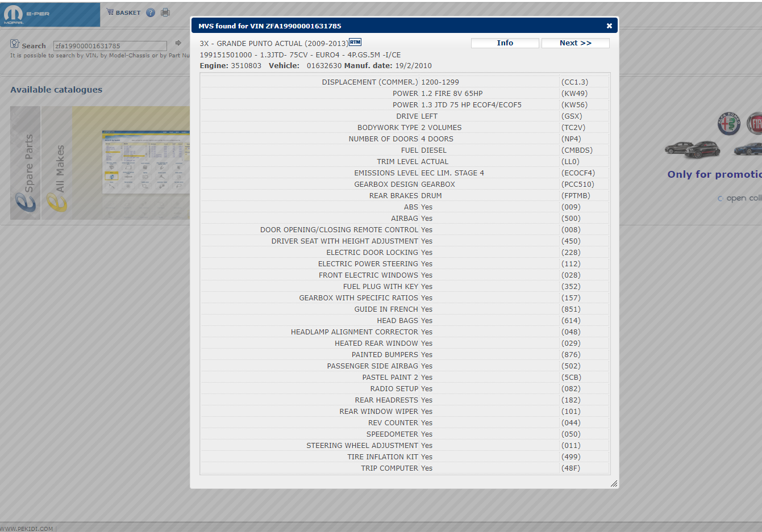Click the TRIM LEVEL row label
Screen dimensions: 762x532
pos(397,162)
